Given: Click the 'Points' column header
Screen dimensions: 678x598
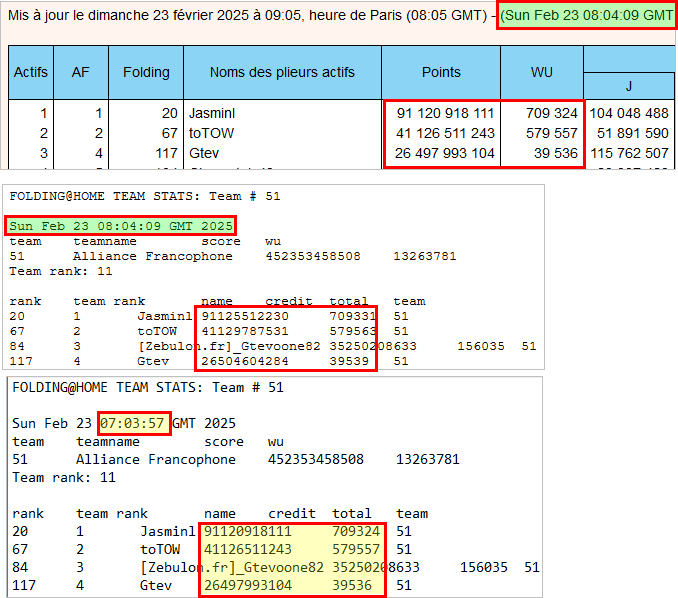Looking at the screenshot, I should coord(441,72).
